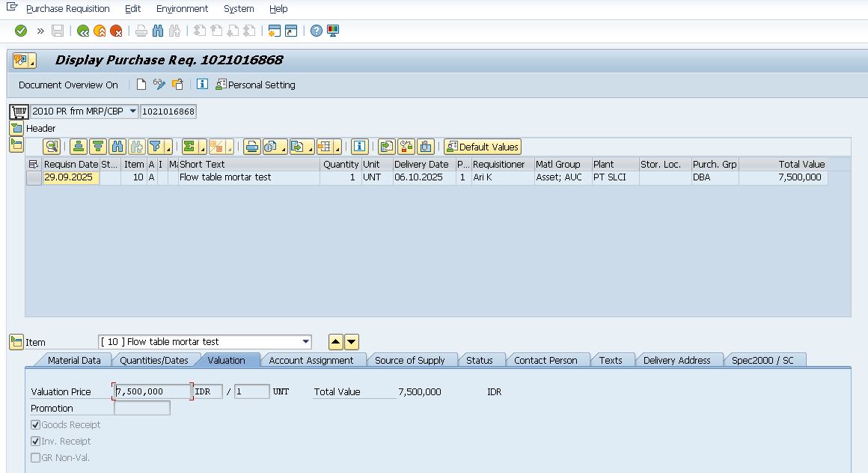Click the Personal Setting button
The width and height of the screenshot is (868, 473).
255,85
